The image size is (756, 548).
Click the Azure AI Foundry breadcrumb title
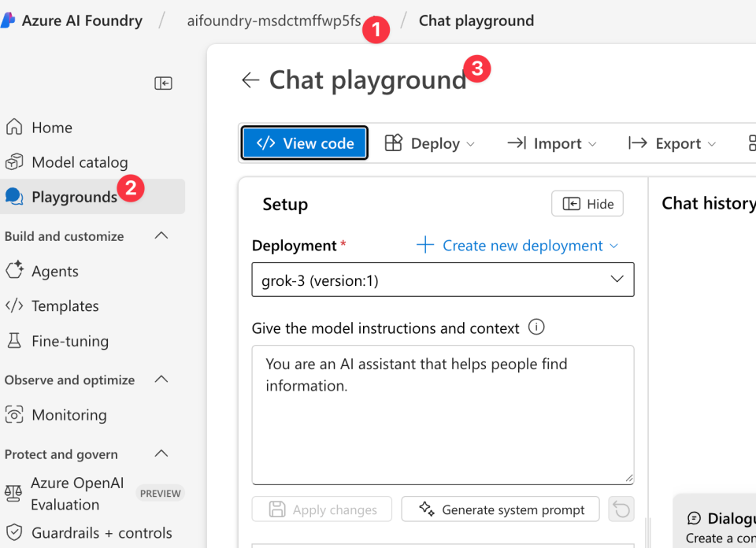coord(82,20)
